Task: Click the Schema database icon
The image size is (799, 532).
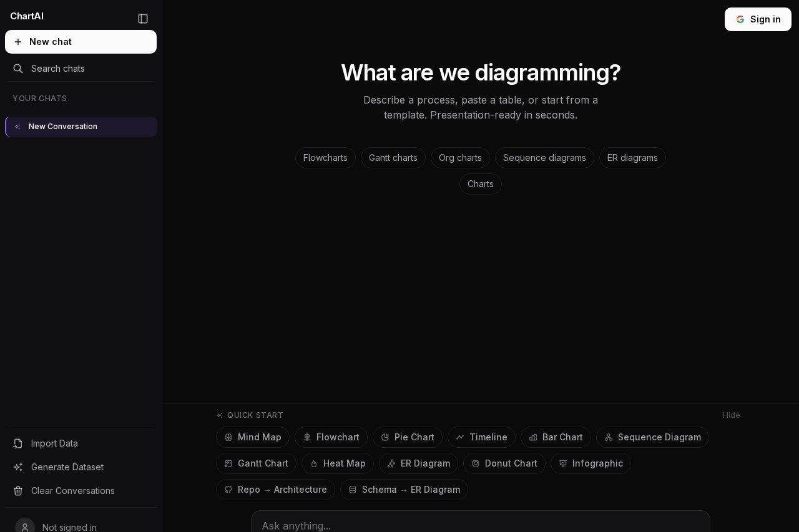Action: coord(353,490)
